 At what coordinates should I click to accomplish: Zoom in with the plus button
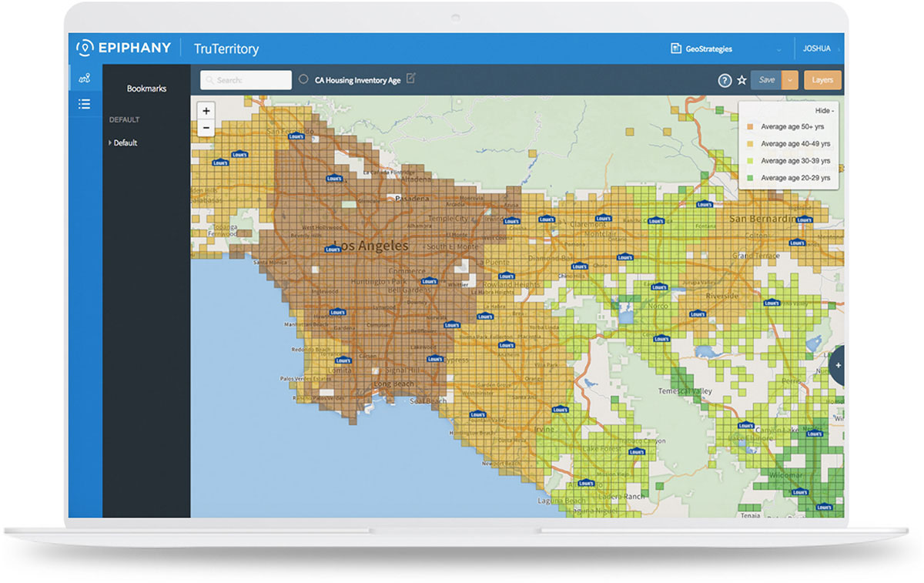point(206,112)
